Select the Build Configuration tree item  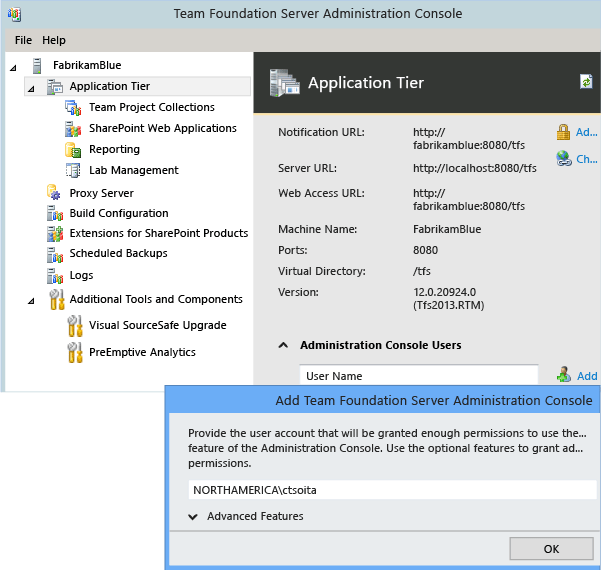[x=119, y=213]
